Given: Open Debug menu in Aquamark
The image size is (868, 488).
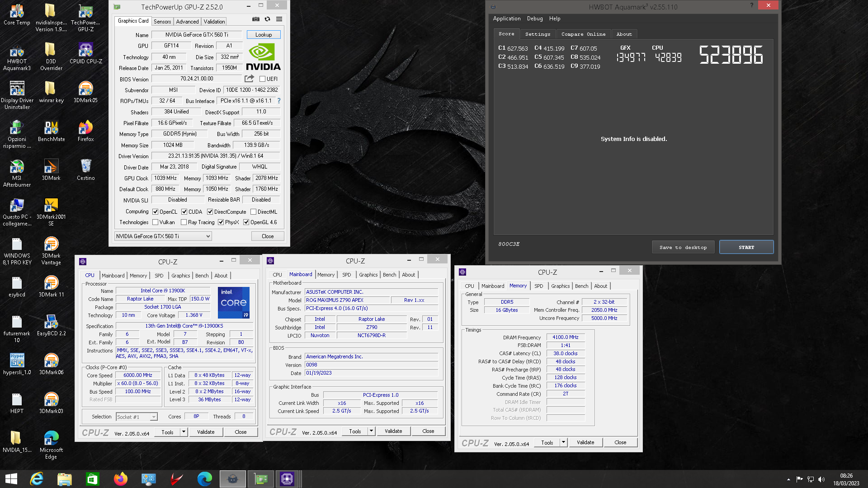Looking at the screenshot, I should (535, 19).
